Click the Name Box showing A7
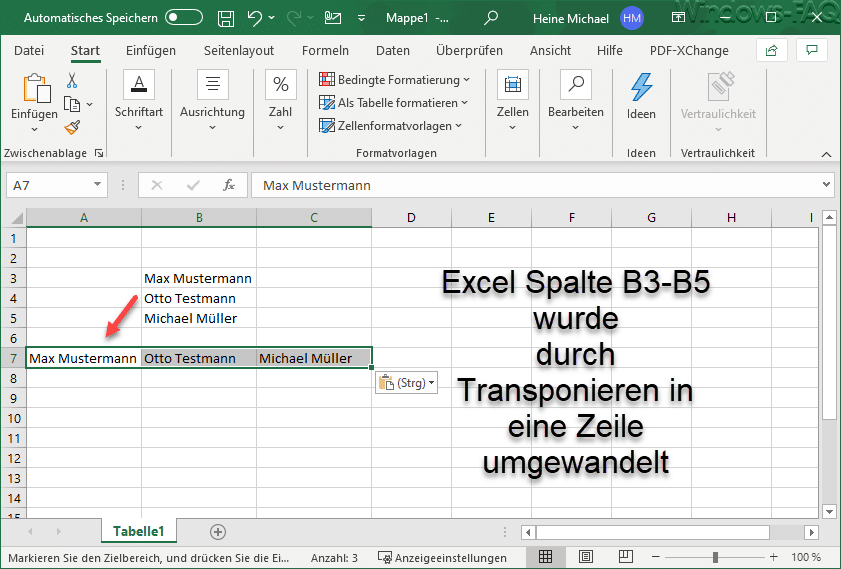 [x=48, y=186]
